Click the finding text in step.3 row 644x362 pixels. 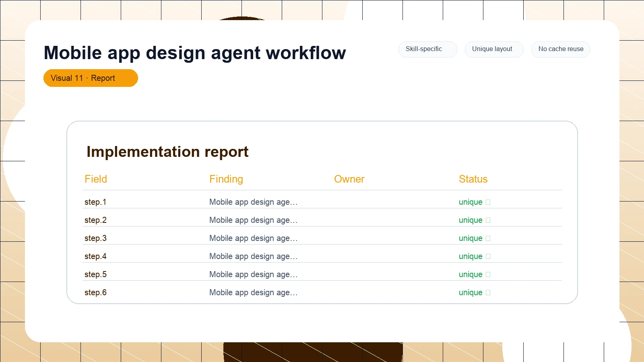(x=254, y=238)
